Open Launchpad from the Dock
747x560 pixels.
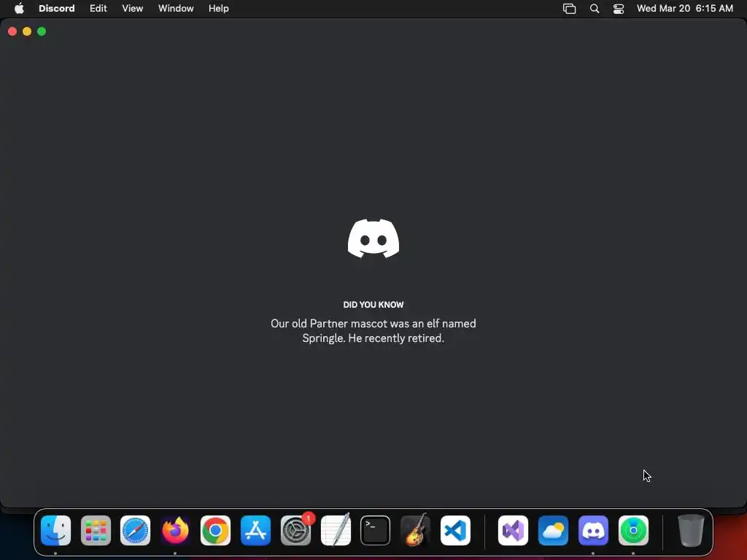pyautogui.click(x=96, y=531)
